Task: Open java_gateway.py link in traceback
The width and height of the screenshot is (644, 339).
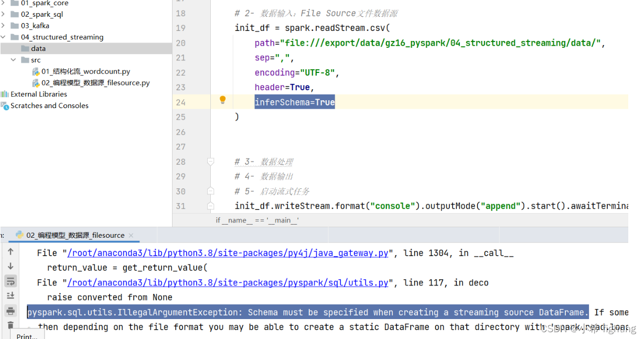Action: (228, 253)
